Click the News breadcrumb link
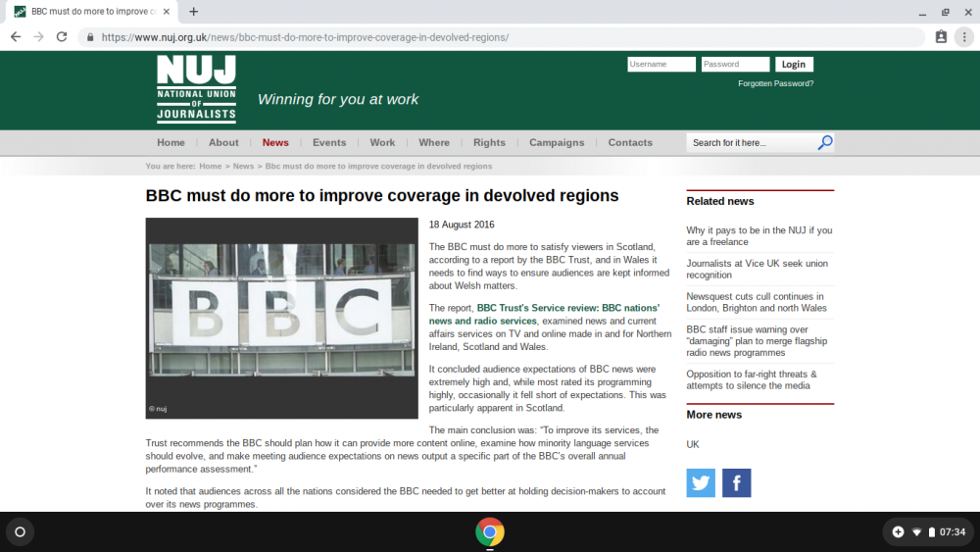This screenshot has width=980, height=552. coord(243,167)
